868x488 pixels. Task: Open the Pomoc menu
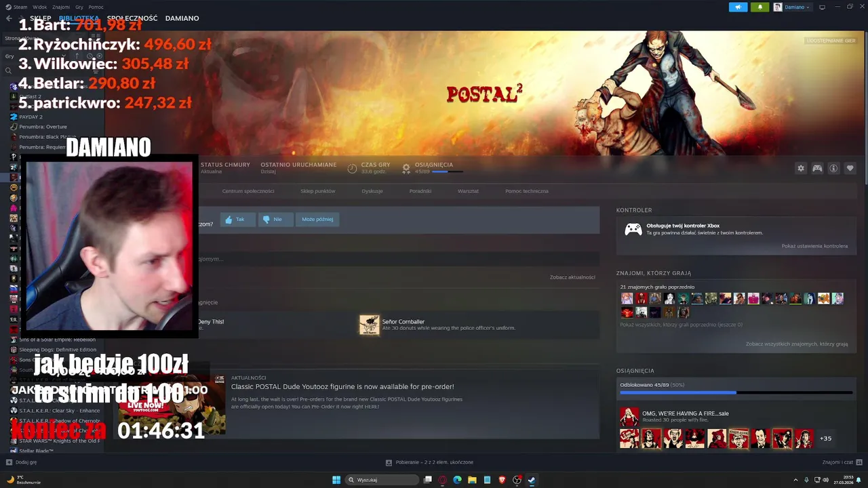[x=96, y=7]
